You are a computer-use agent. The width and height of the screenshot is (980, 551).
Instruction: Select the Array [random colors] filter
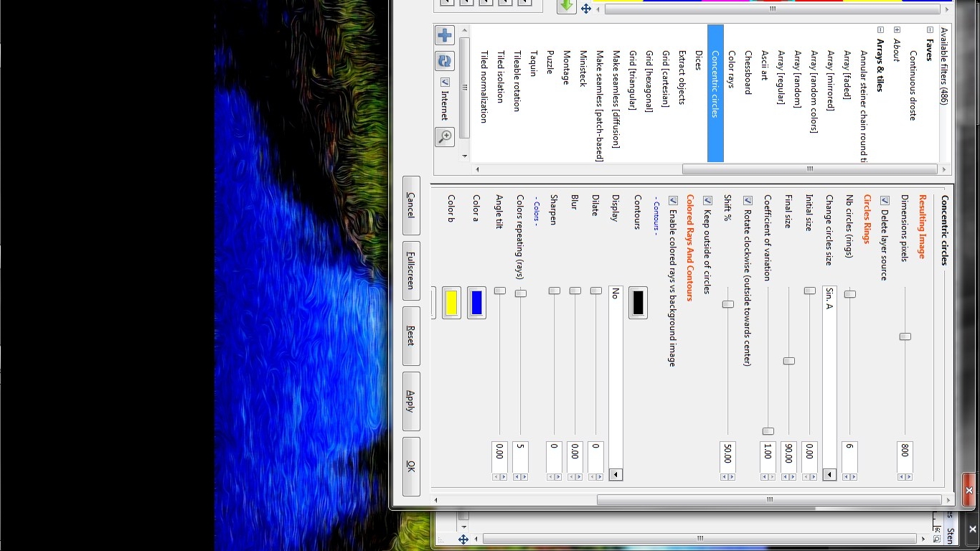point(814,91)
